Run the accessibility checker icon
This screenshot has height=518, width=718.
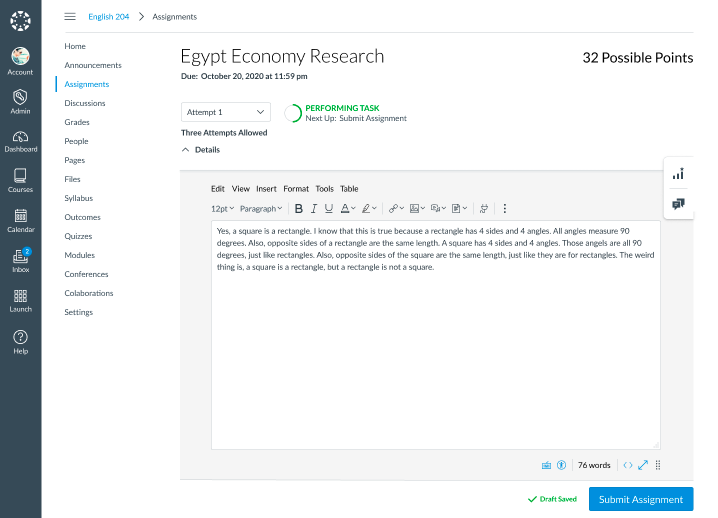pos(561,465)
